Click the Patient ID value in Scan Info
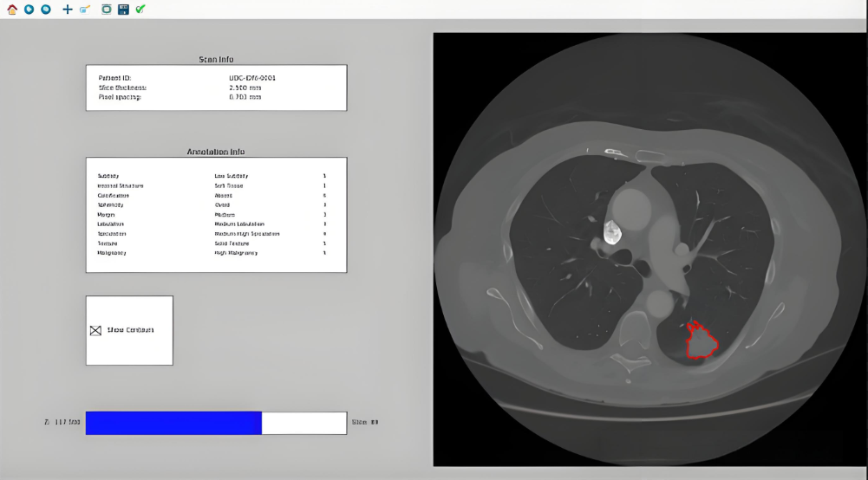The width and height of the screenshot is (868, 480). (x=251, y=78)
